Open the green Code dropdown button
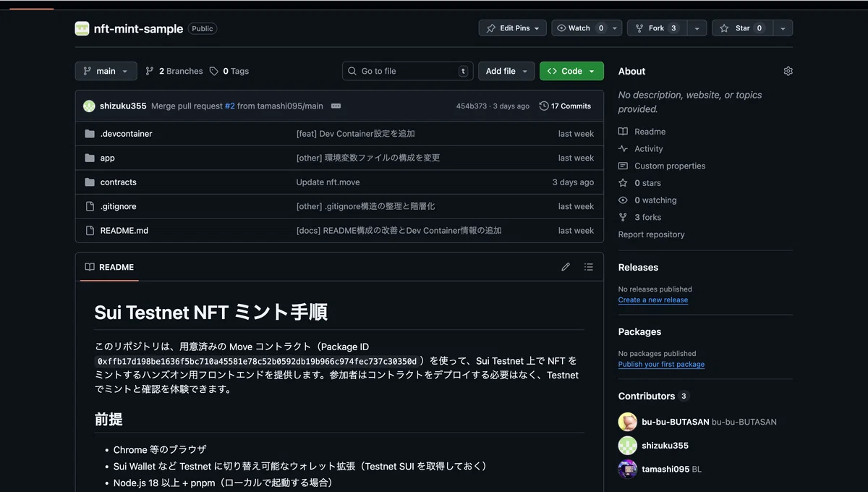868x492 pixels. [x=571, y=71]
